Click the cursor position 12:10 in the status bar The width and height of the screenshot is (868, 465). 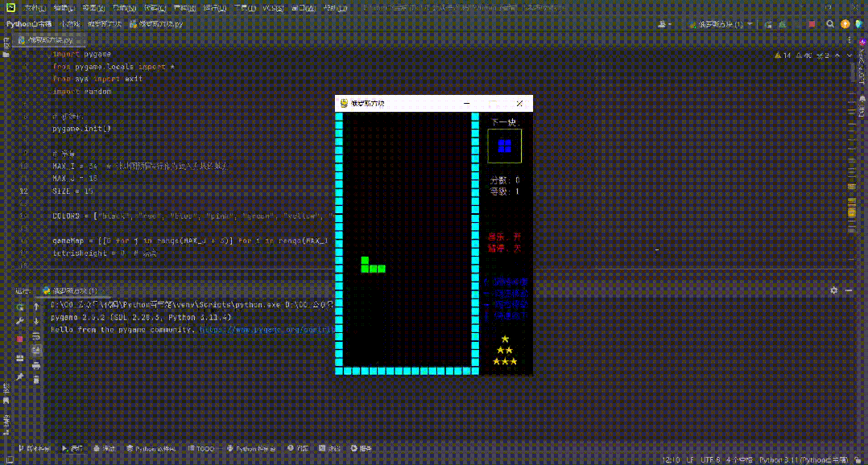[671, 460]
